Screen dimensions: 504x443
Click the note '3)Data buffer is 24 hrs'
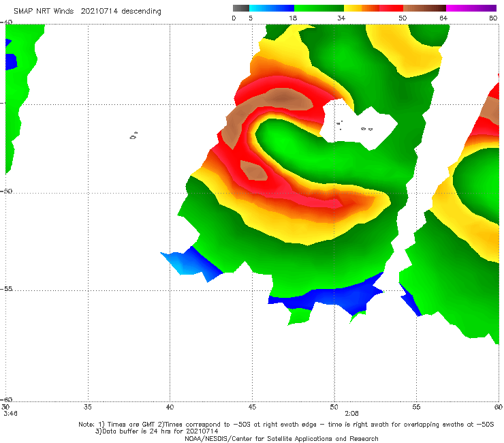[157, 431]
